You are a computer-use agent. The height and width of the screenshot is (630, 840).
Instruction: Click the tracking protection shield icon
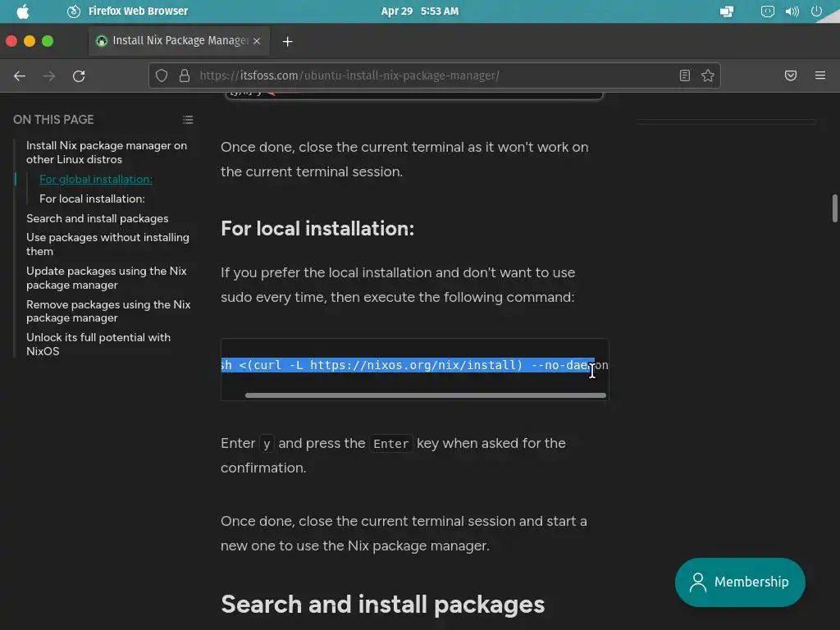162,75
